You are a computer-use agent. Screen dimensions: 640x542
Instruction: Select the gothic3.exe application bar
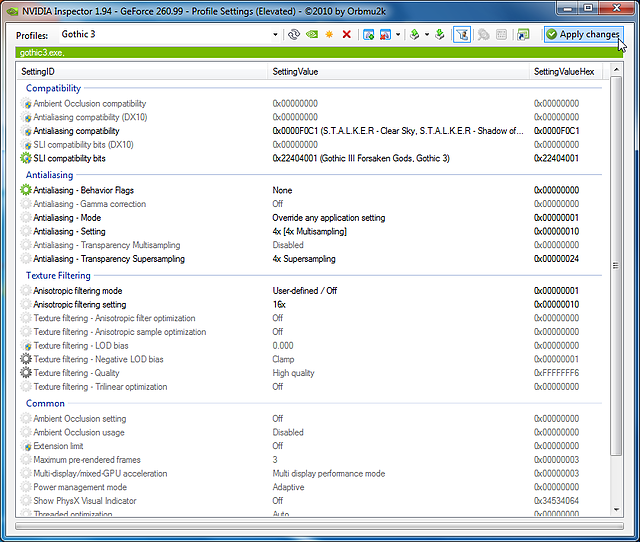(320, 53)
